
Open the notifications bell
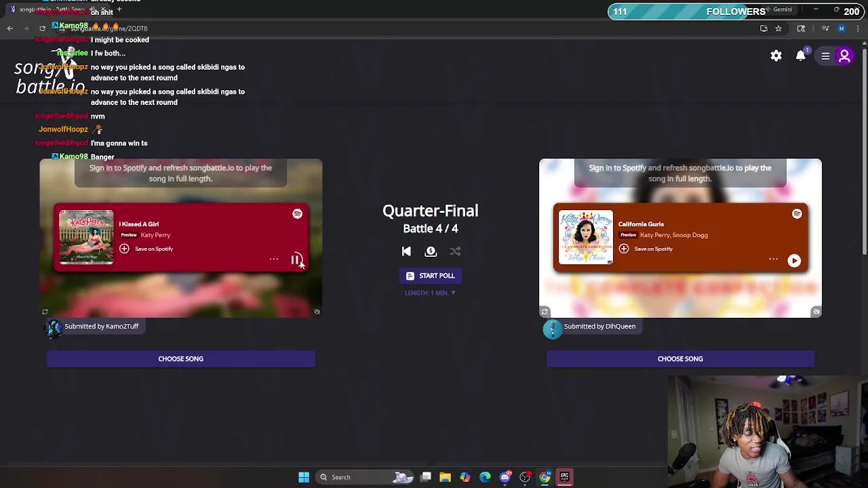coord(801,56)
